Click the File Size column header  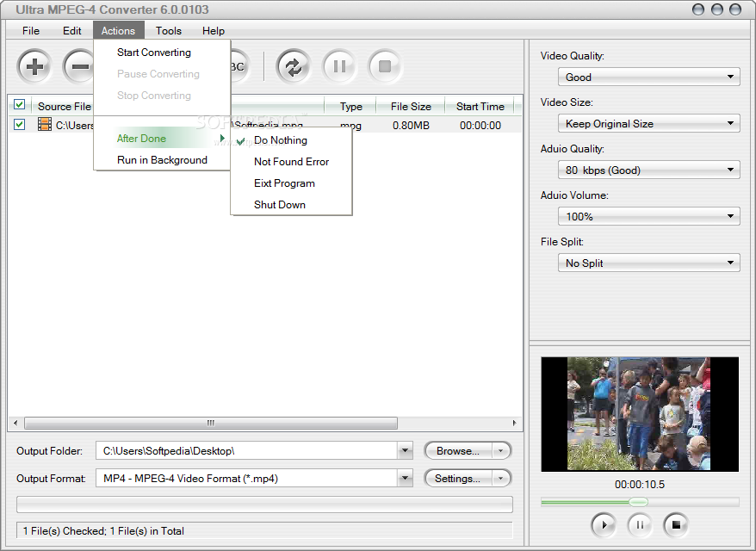[x=411, y=106]
